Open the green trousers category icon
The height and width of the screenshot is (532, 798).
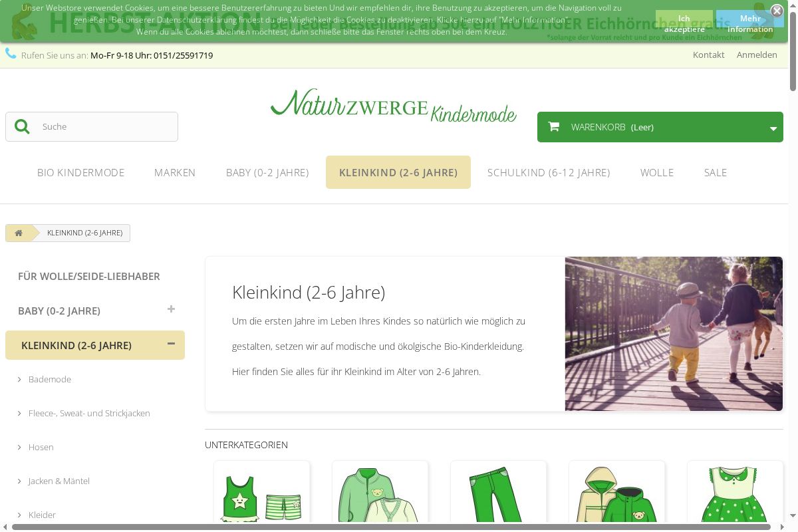[x=499, y=492]
